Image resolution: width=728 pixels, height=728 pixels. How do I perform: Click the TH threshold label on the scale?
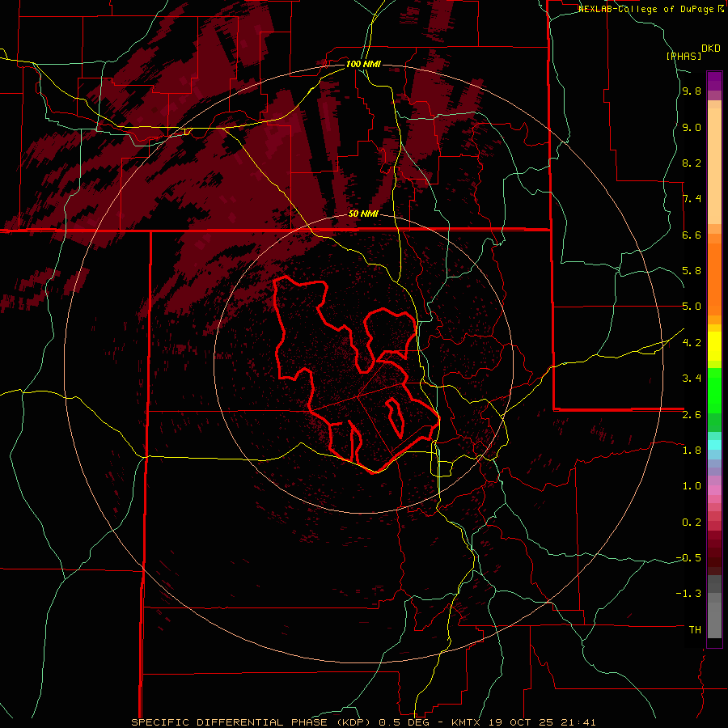695,630
